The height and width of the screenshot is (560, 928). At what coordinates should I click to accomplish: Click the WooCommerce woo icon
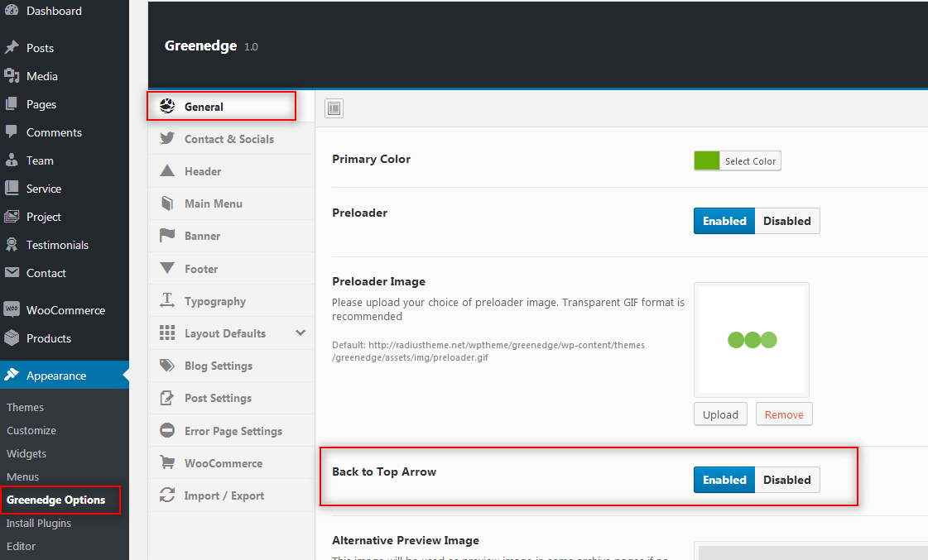click(x=12, y=309)
